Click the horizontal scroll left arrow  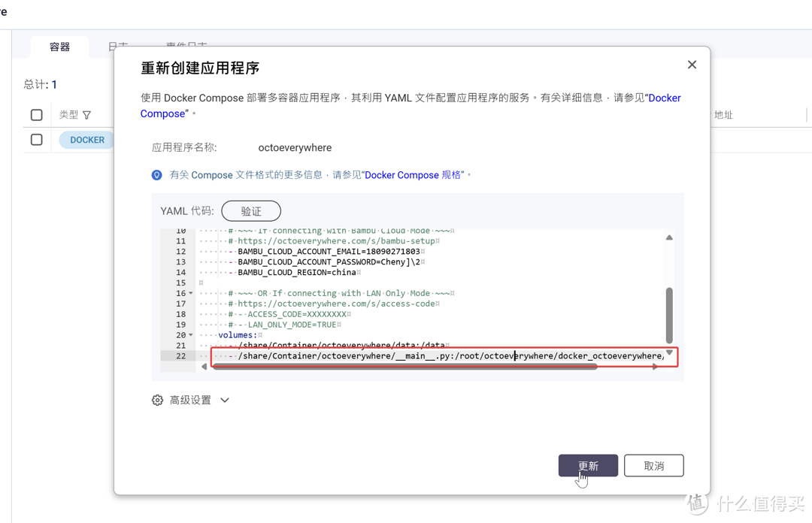[x=204, y=367]
